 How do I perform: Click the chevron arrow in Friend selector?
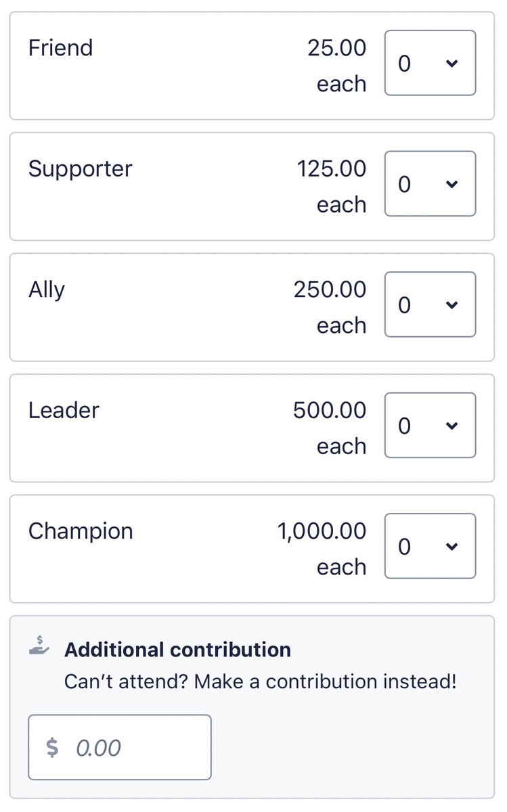tap(452, 64)
